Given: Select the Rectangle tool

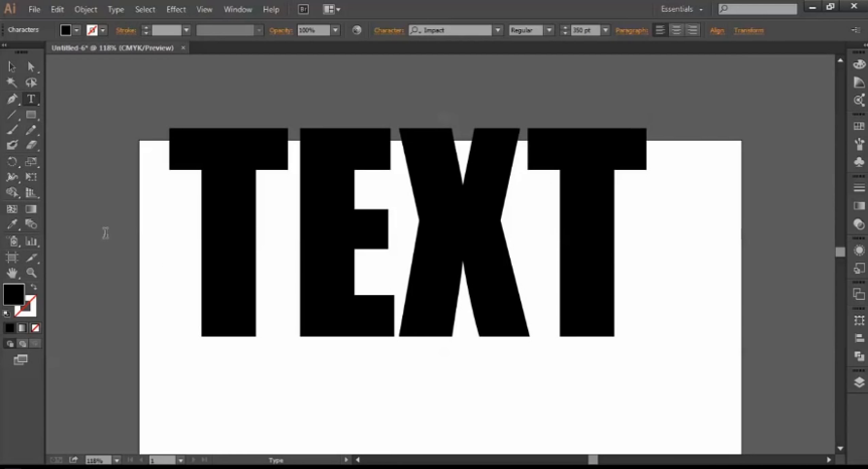Looking at the screenshot, I should pyautogui.click(x=31, y=115).
